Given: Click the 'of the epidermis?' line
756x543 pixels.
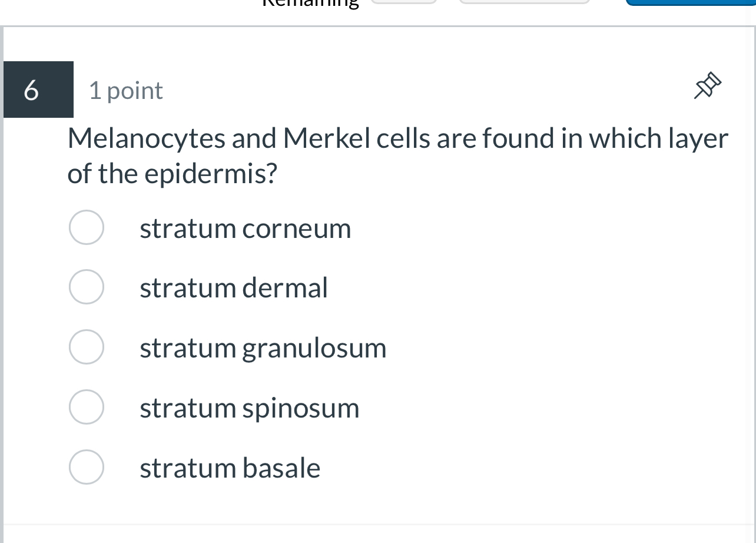Looking at the screenshot, I should (x=172, y=174).
